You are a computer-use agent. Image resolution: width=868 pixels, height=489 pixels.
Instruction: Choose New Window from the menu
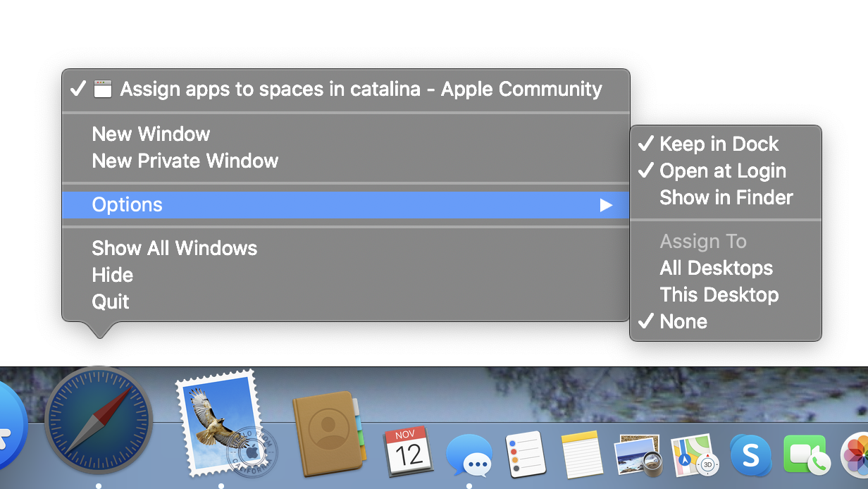(x=346, y=134)
